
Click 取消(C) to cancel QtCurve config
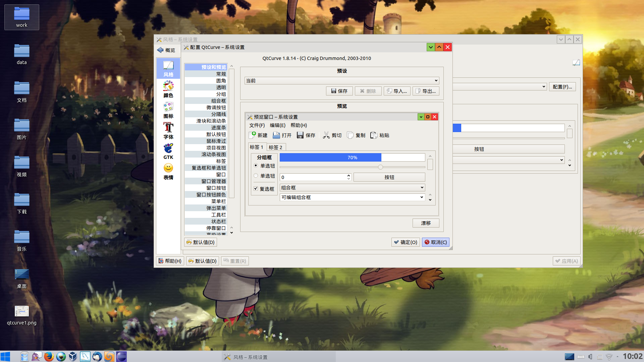tap(436, 242)
